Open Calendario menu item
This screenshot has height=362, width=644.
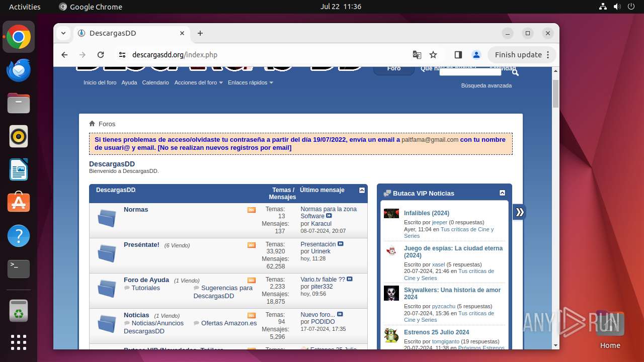[x=155, y=82]
